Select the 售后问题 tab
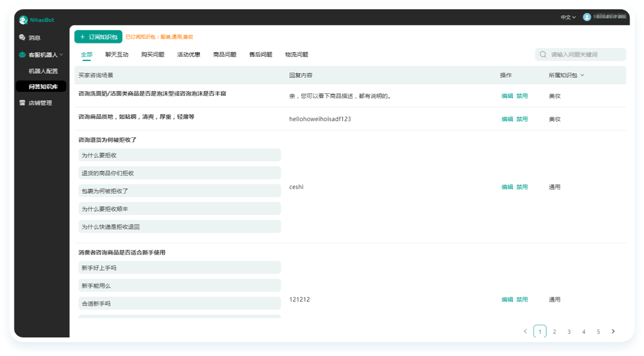The height and width of the screenshot is (356, 644). click(261, 55)
